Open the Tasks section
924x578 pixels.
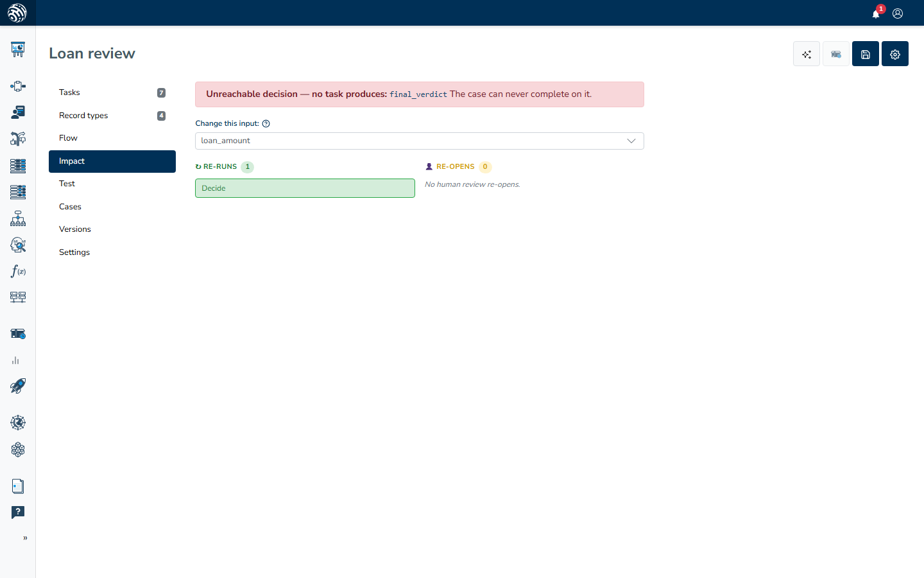coord(112,92)
